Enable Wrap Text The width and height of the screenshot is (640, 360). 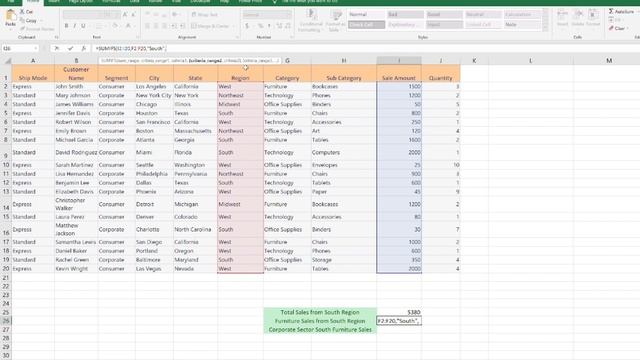coord(205,15)
